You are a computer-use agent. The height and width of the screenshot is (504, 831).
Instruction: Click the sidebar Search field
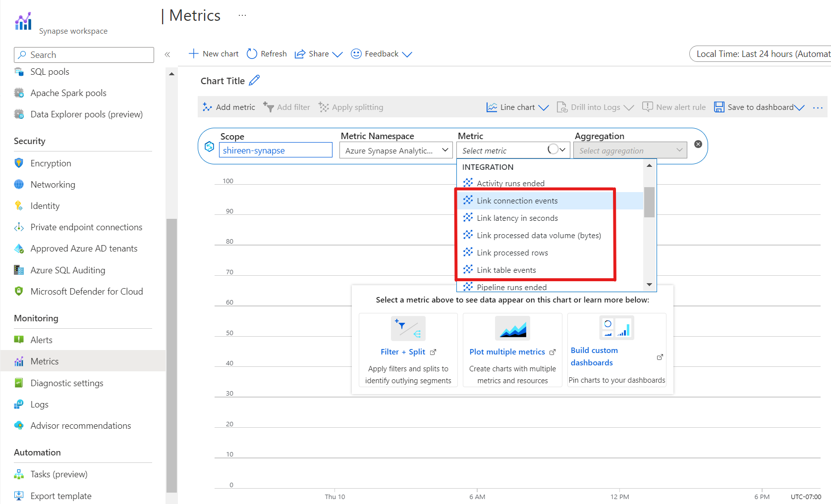pos(84,55)
